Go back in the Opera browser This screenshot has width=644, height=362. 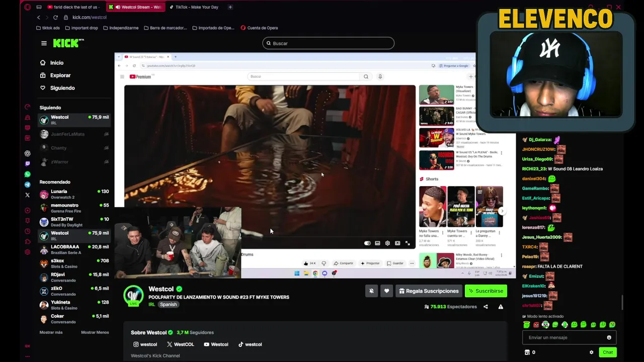point(39,17)
